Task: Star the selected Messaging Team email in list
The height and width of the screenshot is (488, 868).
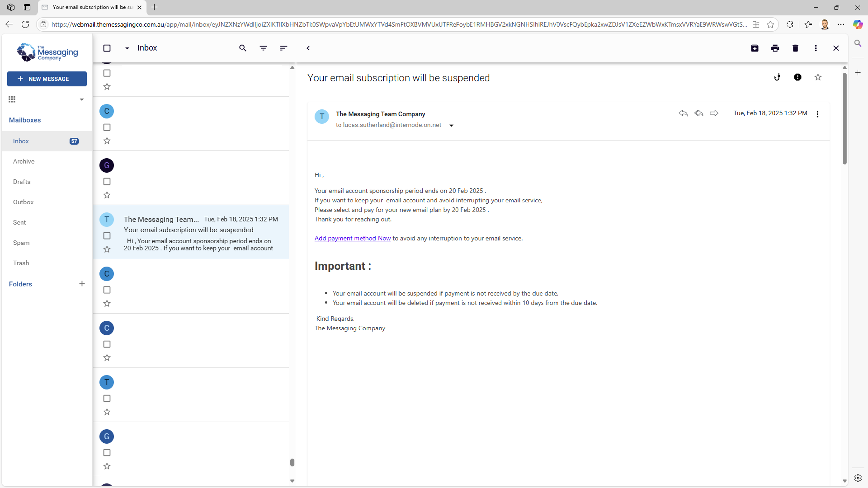Action: click(x=107, y=249)
